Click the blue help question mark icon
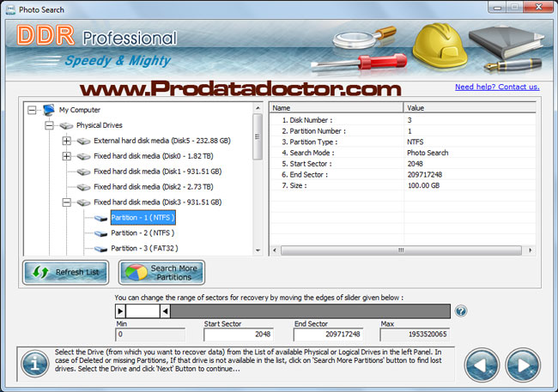The width and height of the screenshot is (558, 392). 461,311
